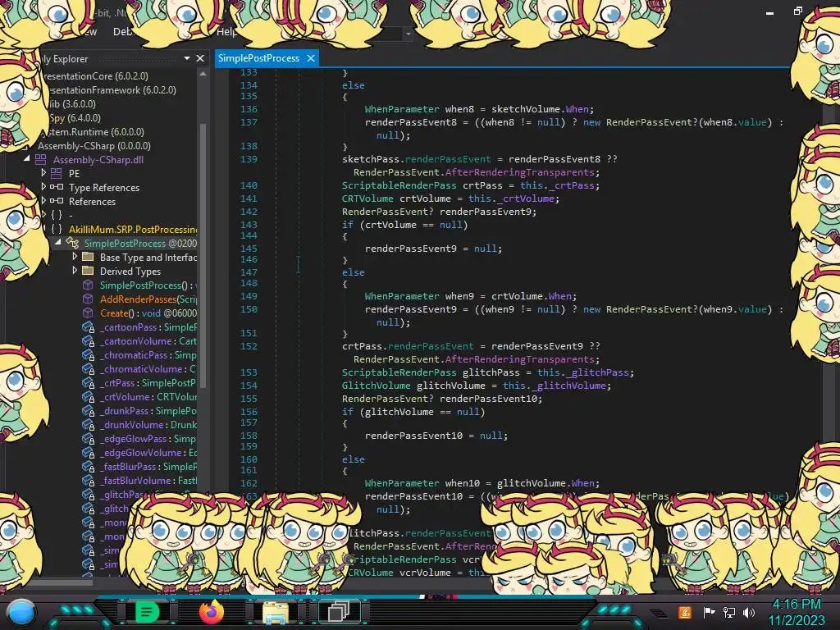
Task: Open Firefox from the taskbar
Action: [x=211, y=612]
